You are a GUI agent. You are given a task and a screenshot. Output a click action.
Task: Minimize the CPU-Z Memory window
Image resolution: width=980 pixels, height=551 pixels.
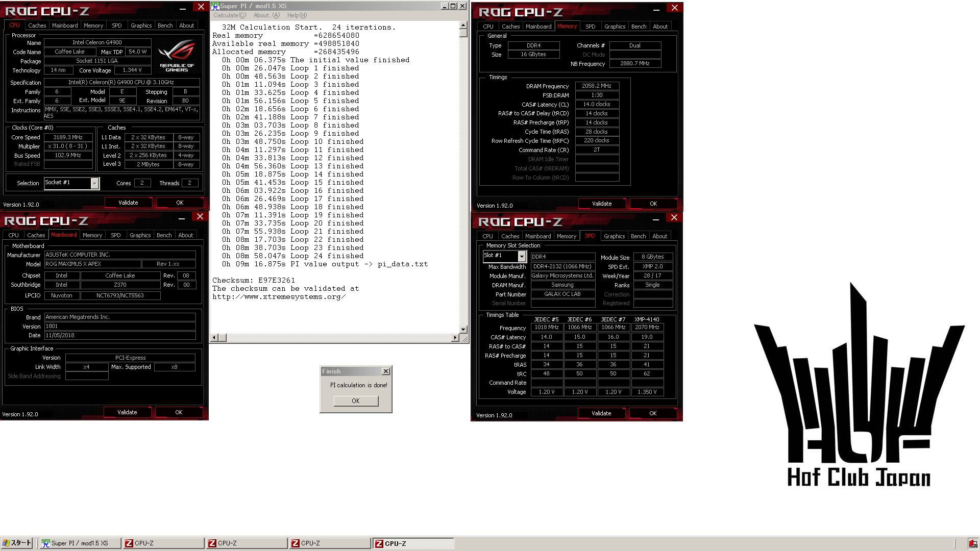point(656,9)
